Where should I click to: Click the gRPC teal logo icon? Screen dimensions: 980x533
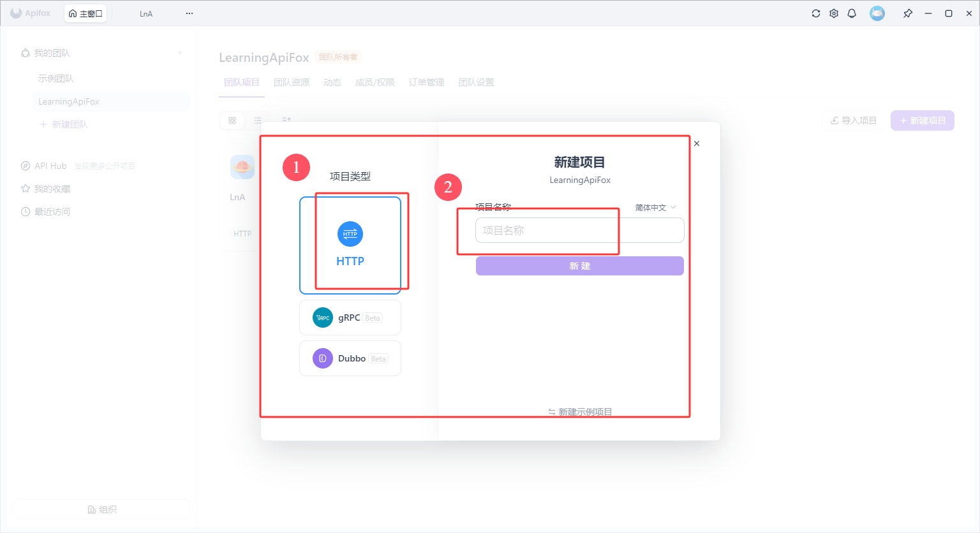[323, 318]
